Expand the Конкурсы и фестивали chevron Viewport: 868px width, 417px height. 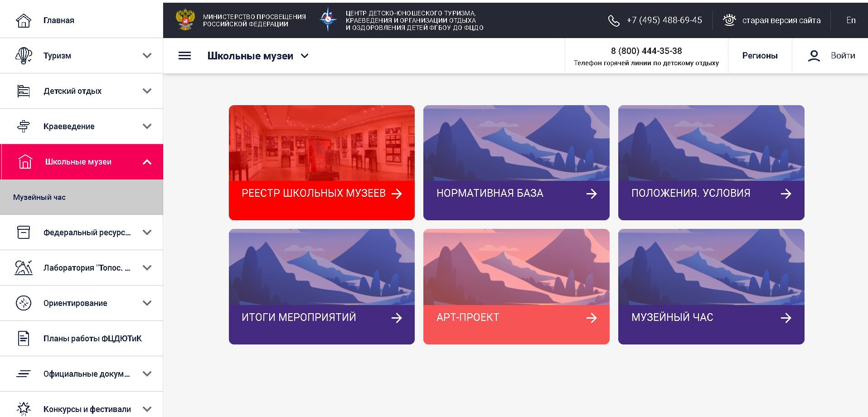pos(147,409)
